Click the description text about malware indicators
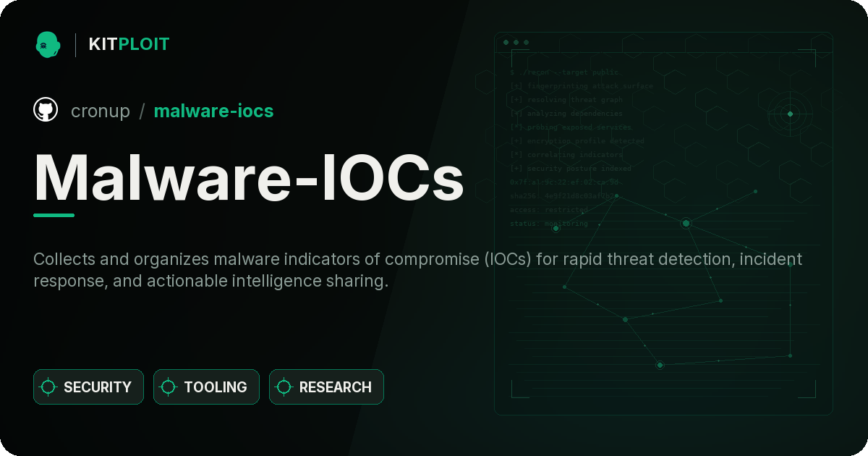The height and width of the screenshot is (456, 868). (417, 270)
